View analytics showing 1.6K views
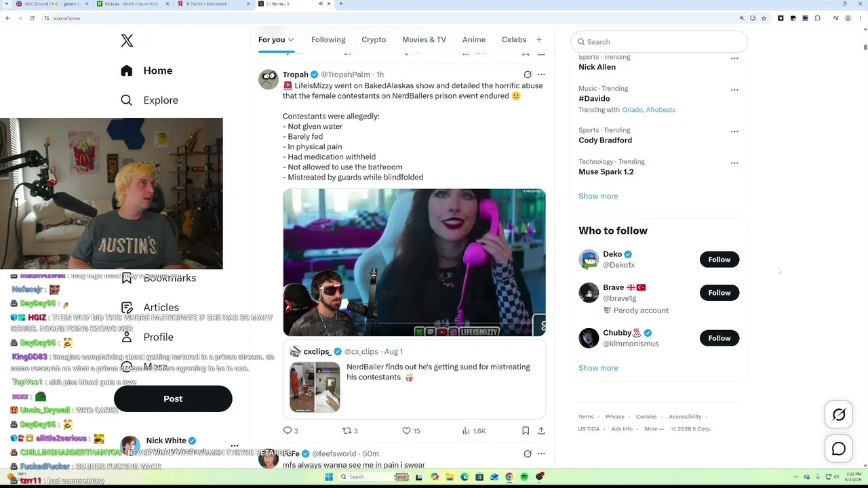The width and height of the screenshot is (868, 488). pyautogui.click(x=473, y=430)
